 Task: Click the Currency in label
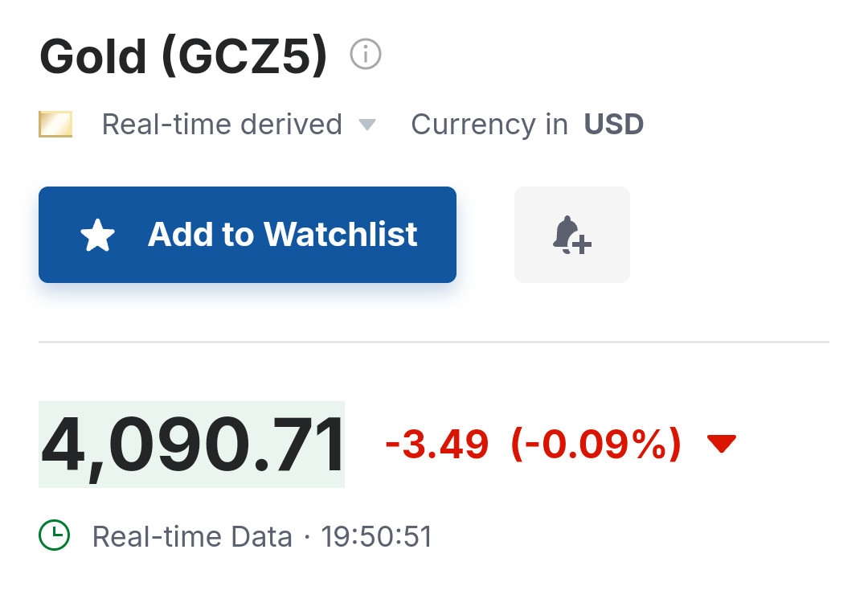tap(489, 125)
